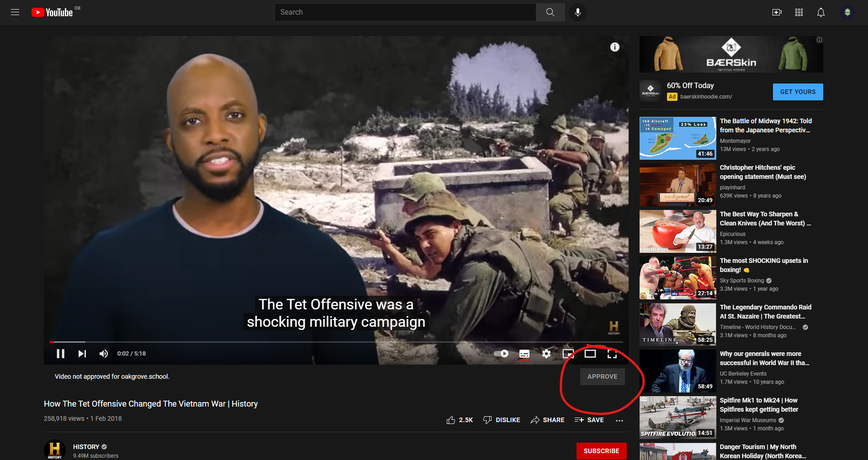Click the search input field
868x460 pixels.
pos(405,12)
